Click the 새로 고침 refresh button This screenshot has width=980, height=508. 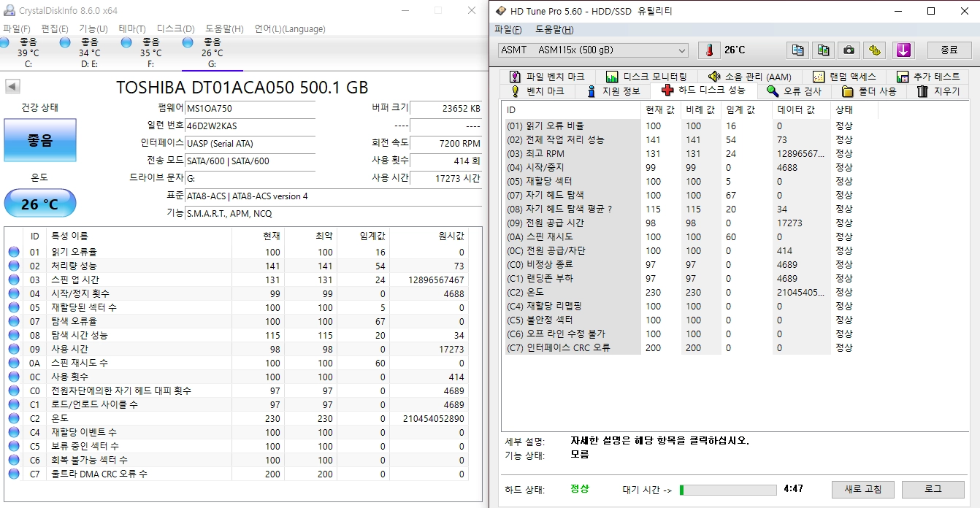[x=862, y=489]
